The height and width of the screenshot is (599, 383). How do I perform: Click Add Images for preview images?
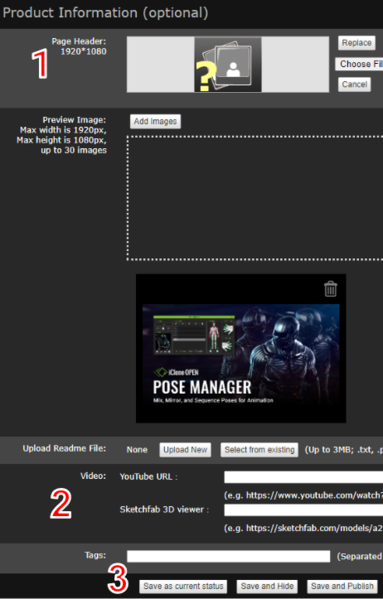click(x=155, y=121)
